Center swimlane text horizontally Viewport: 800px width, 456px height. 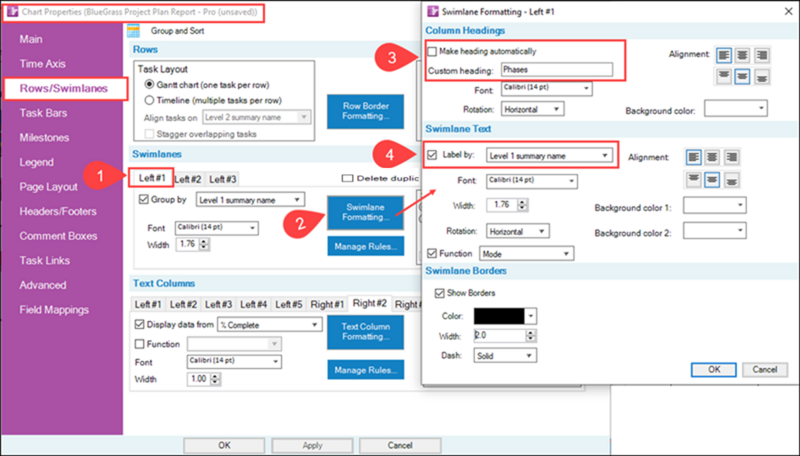tap(712, 157)
